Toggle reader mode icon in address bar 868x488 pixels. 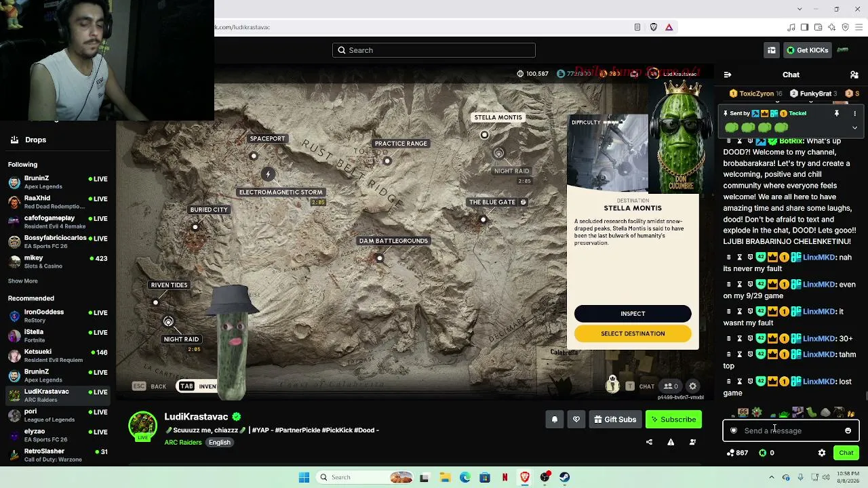tap(637, 27)
